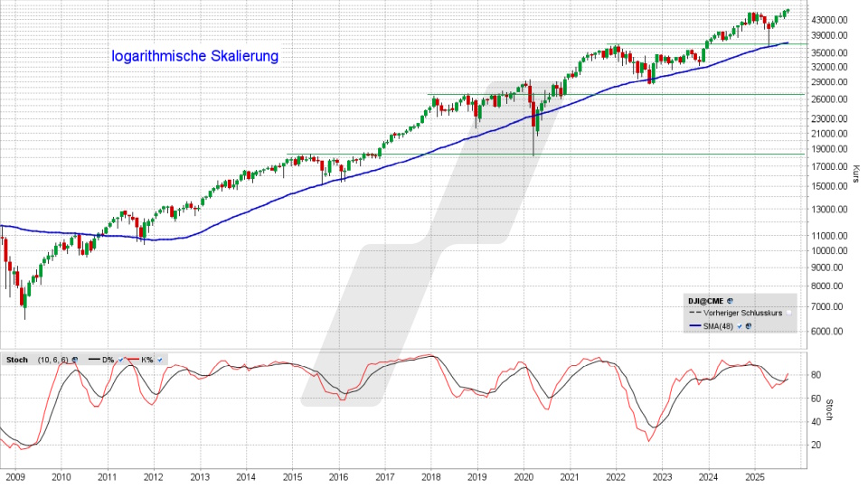Select the Stoch panel title
Screen dimensions: 868x488
17,360
